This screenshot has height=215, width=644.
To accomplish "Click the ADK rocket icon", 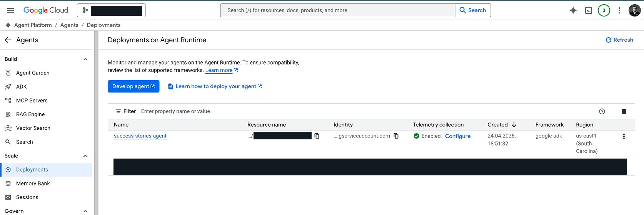I will coord(8,87).
